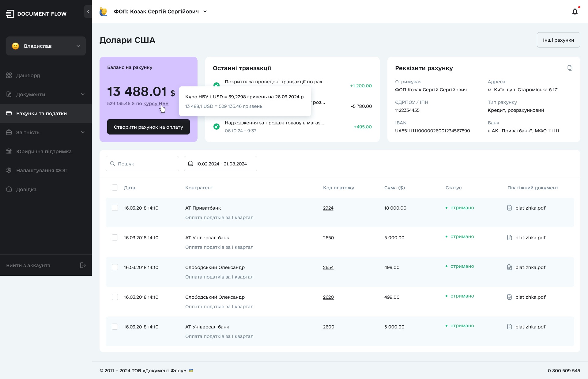
Task: Check the box for payment 2654 row
Action: [115, 267]
